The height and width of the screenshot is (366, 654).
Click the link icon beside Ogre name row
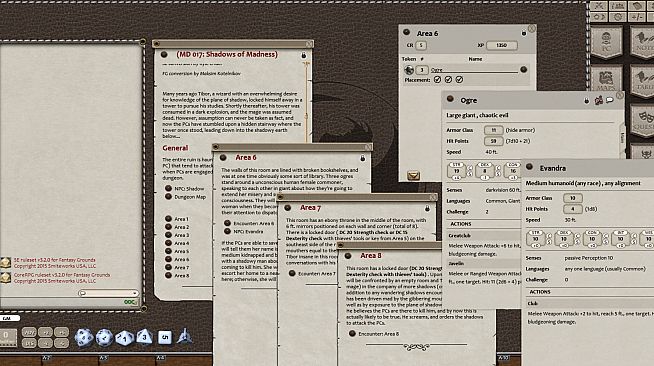[523, 70]
